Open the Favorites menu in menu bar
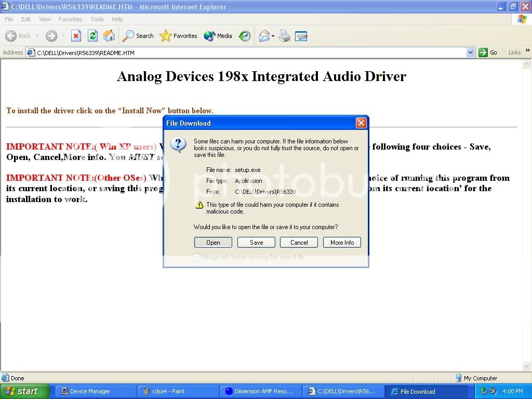This screenshot has height=399, width=532. [x=70, y=19]
